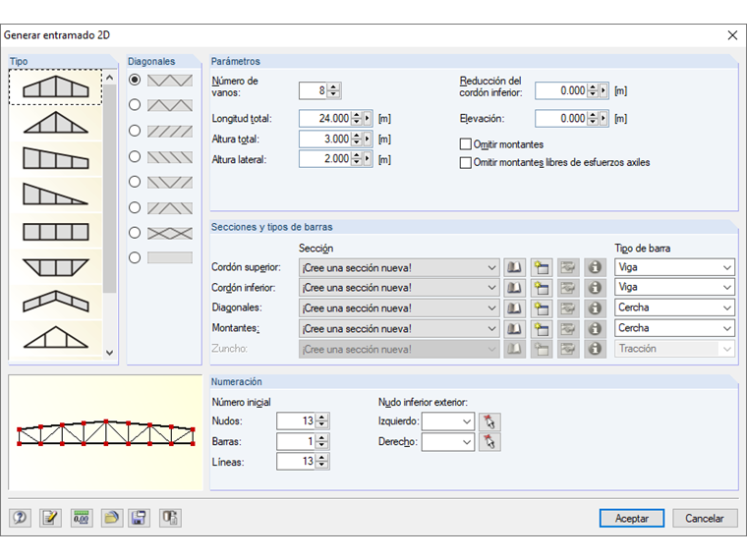Show section info for Cordón inferior
The height and width of the screenshot is (560, 747).
595,288
